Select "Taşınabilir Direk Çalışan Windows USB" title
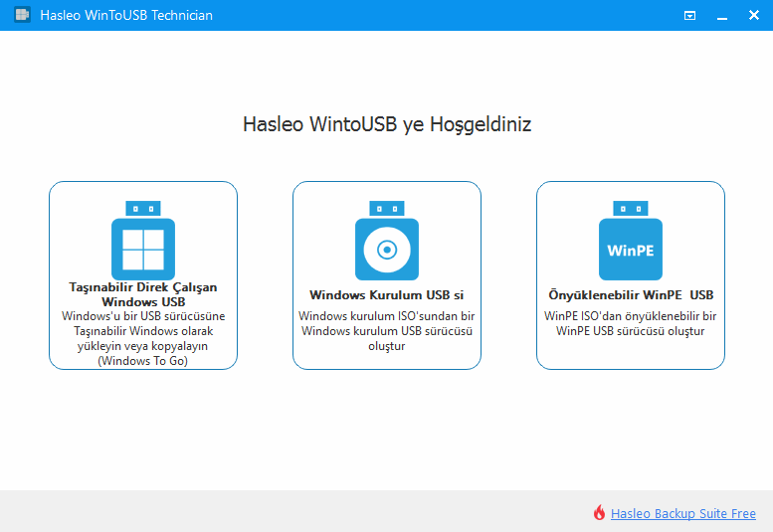The image size is (773, 532). pos(143,294)
